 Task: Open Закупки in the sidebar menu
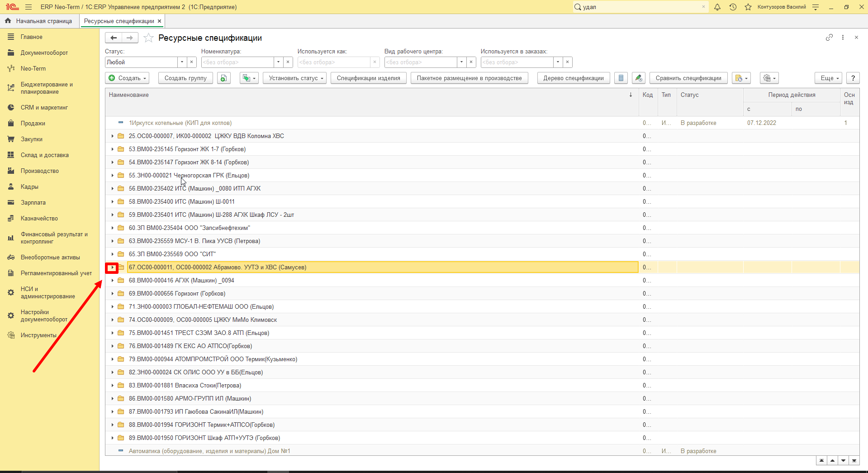[31, 139]
